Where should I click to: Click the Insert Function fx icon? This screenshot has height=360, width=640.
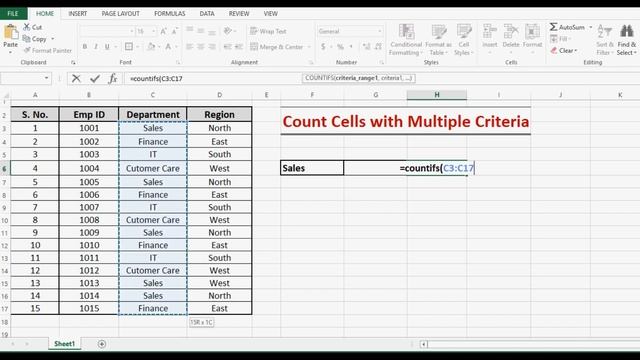pos(113,78)
